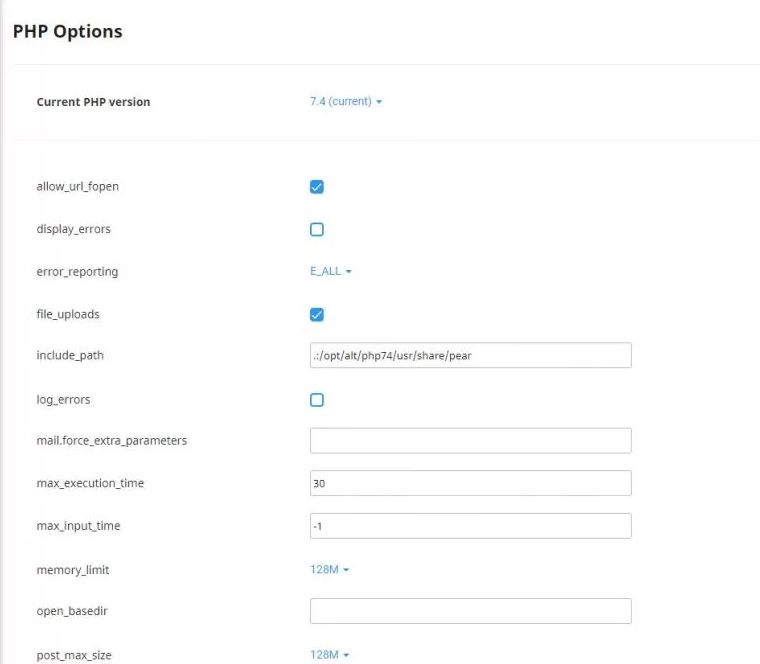Click the PHP Options page heading
Screen dimensions: 760x664
tap(67, 32)
